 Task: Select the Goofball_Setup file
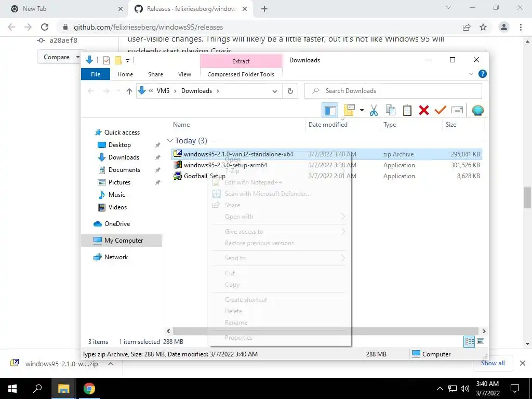[x=204, y=176]
